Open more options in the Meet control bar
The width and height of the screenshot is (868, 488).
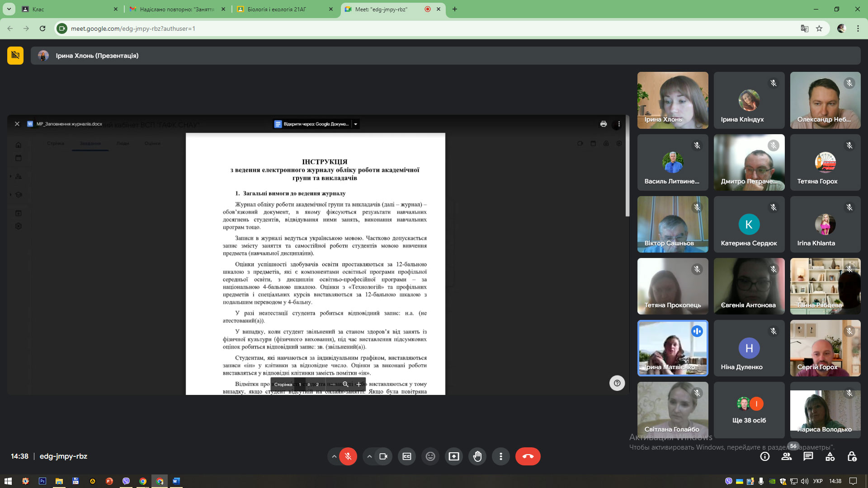click(501, 456)
